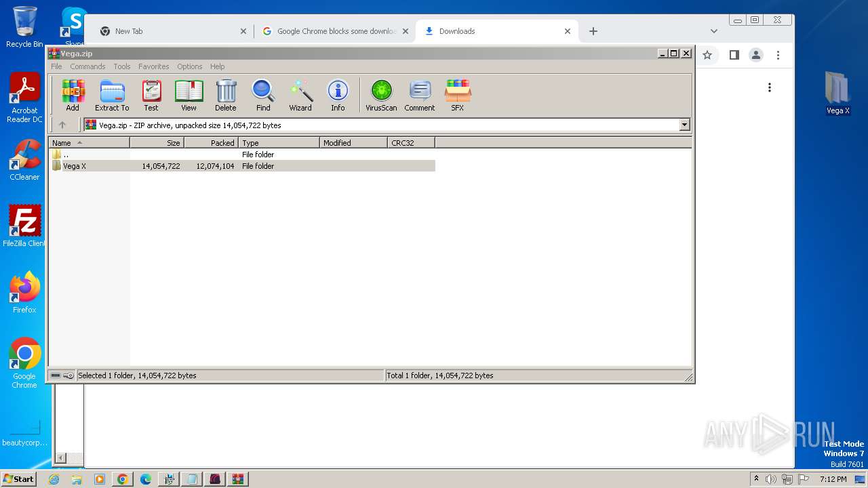This screenshot has height=488, width=868.
Task: Sort the file list by CRC32 column
Action: [x=411, y=143]
